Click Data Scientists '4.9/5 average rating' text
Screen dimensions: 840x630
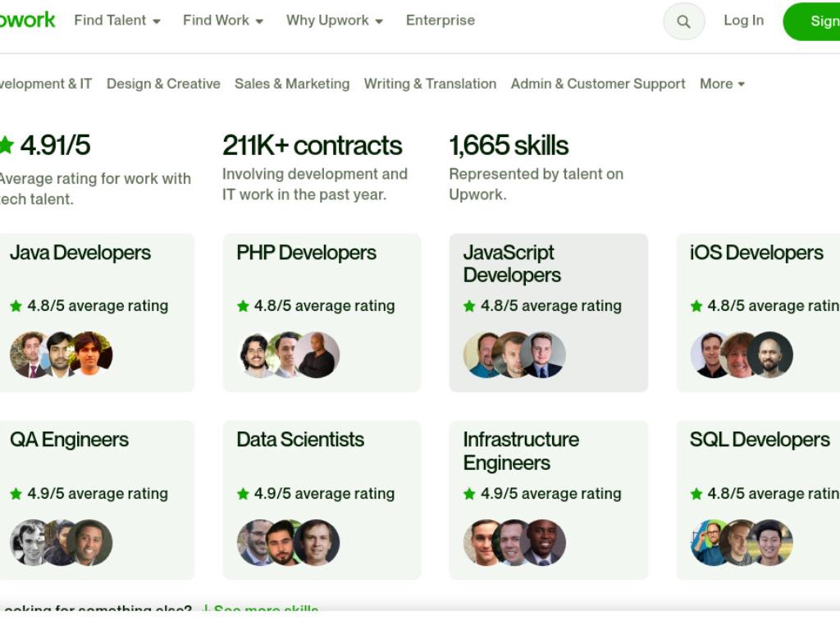click(324, 494)
